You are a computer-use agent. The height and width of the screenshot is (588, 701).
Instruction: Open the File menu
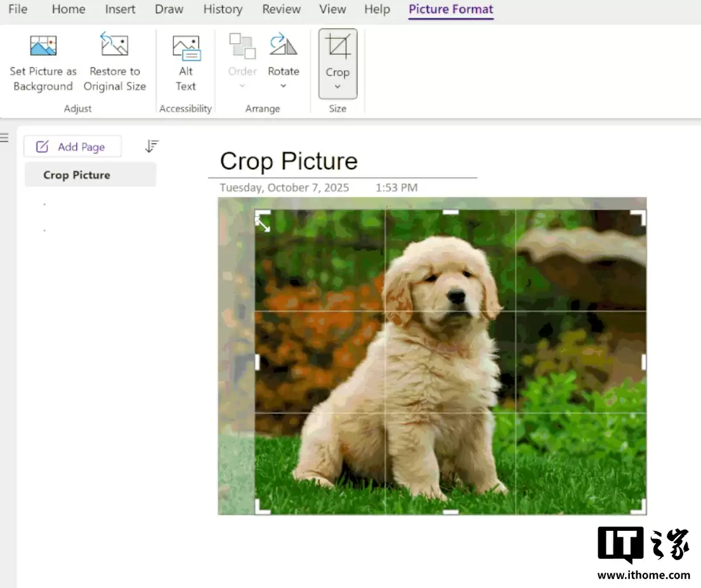(18, 9)
